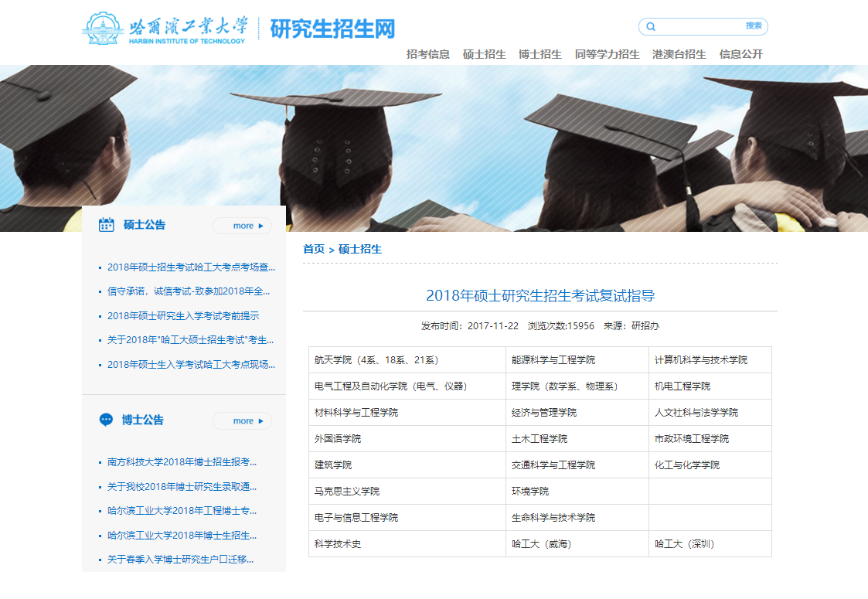This screenshot has width=868, height=599.
Task: Open 关于2018年"哈工大硕士招生考试"考生 link
Action: [190, 340]
